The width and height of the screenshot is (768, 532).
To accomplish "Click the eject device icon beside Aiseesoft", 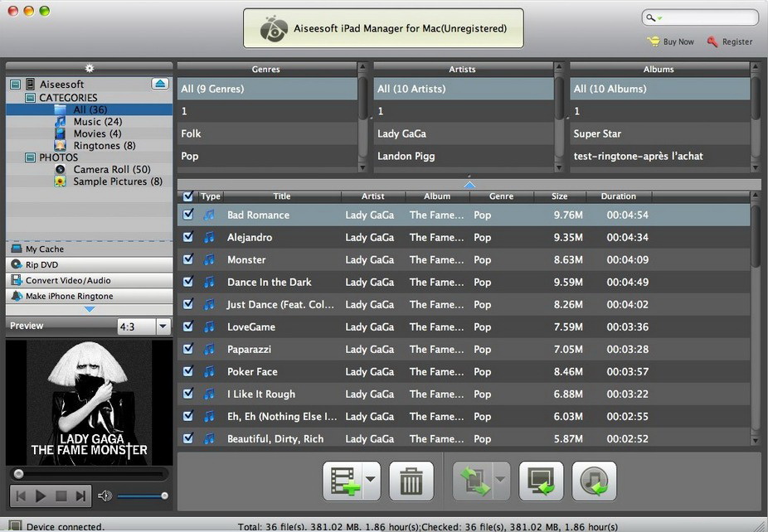I will pos(161,84).
